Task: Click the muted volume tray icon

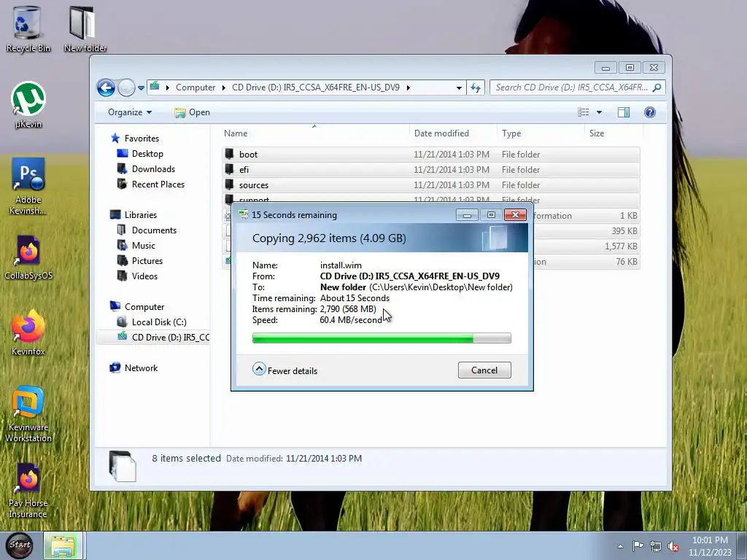Action: [673, 546]
